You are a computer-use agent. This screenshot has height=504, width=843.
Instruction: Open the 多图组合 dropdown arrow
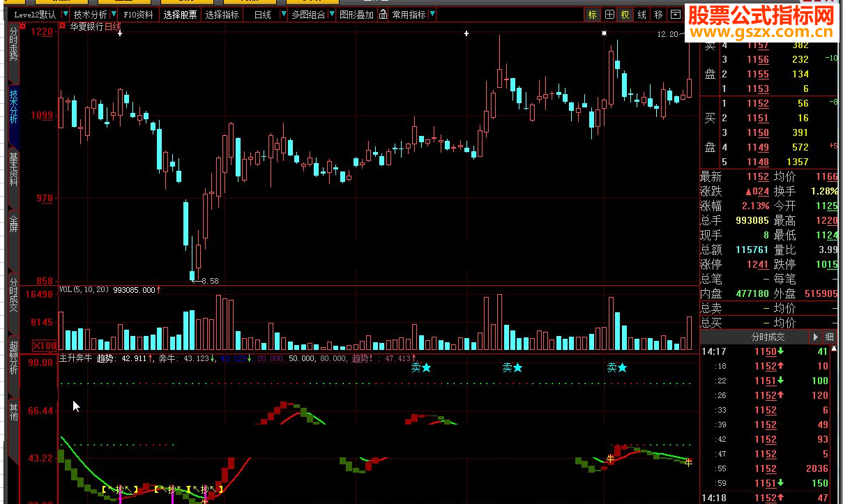point(331,15)
